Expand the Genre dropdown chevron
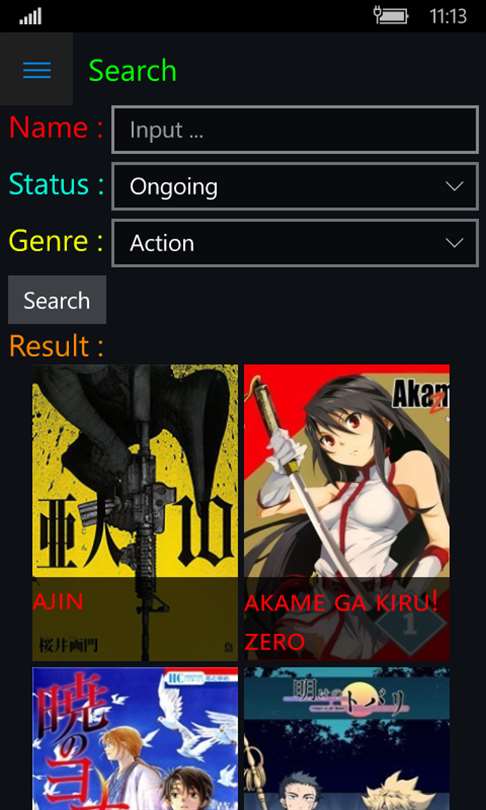 [x=454, y=242]
